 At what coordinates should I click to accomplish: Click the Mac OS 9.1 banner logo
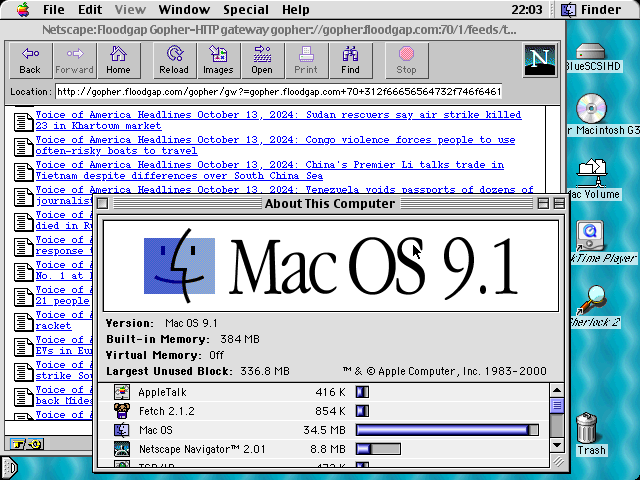331,266
